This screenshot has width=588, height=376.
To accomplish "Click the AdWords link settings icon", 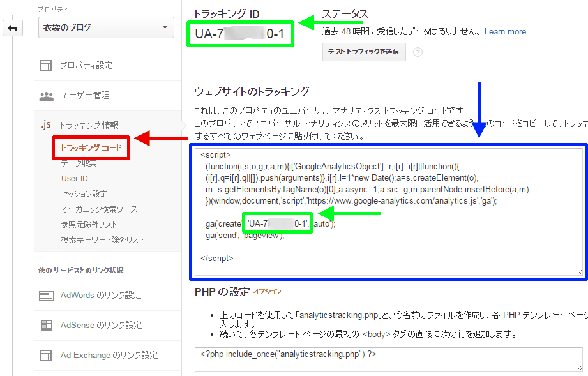I will click(46, 296).
